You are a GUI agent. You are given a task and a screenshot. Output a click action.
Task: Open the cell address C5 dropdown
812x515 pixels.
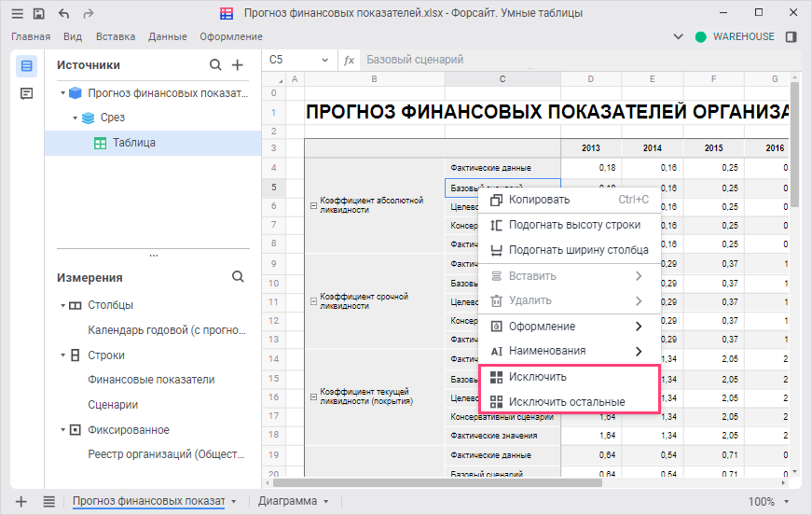coord(324,60)
